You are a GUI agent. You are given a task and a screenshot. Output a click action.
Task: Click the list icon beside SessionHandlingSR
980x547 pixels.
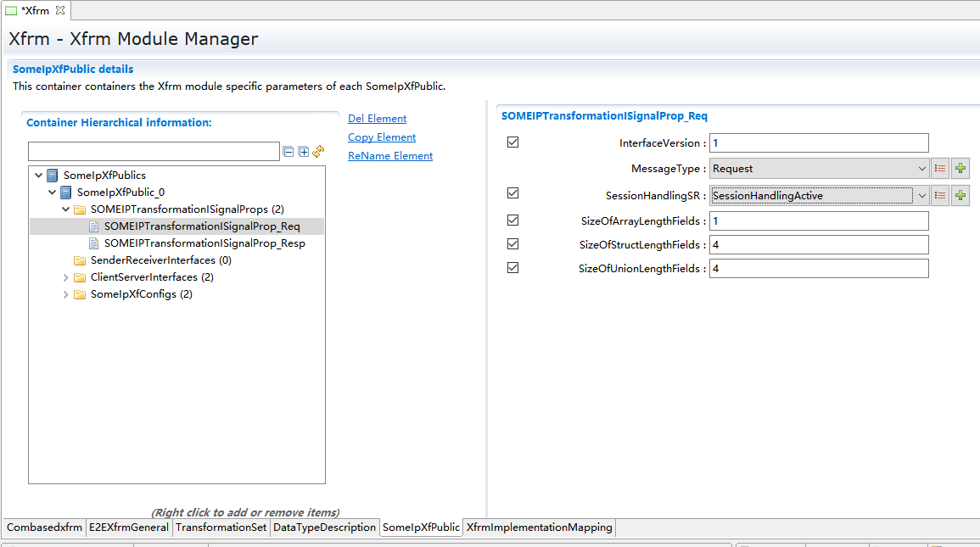940,196
